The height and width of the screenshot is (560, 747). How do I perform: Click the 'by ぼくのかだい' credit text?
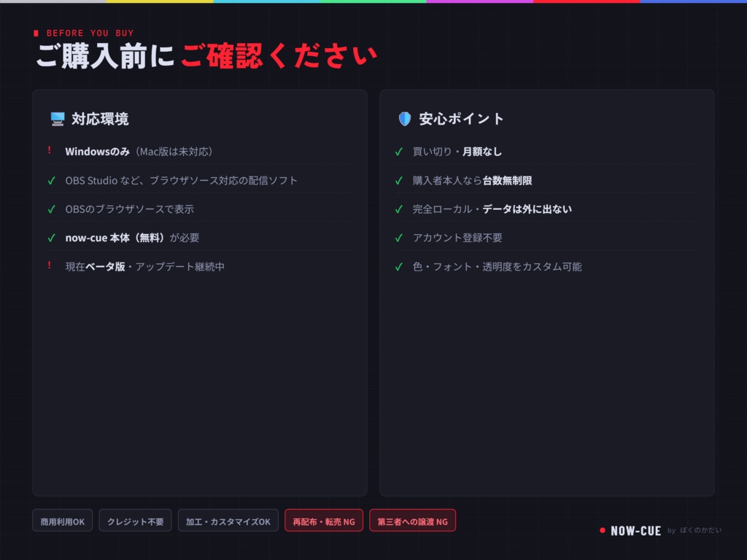[x=694, y=531]
